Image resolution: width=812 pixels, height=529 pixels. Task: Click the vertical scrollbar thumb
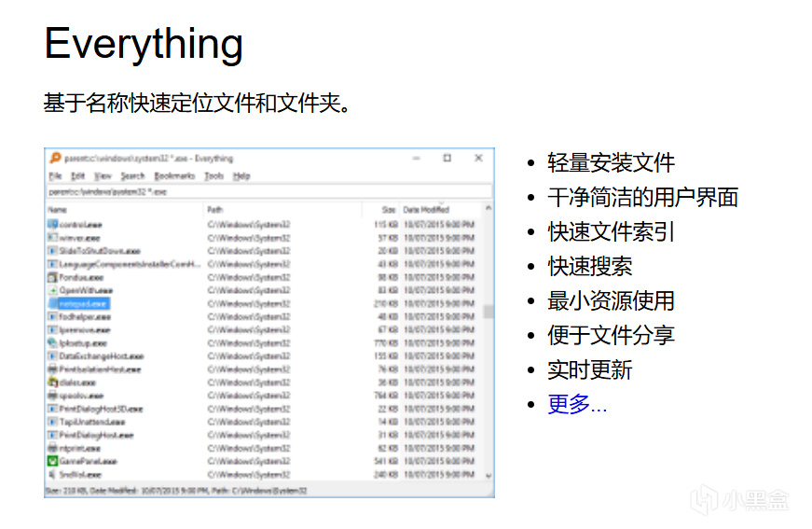pos(488,312)
